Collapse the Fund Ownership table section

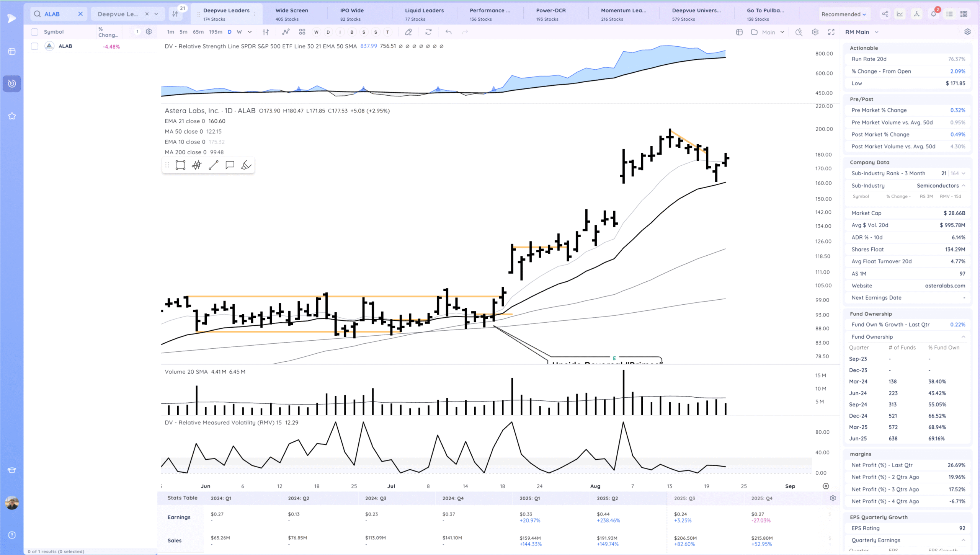click(x=963, y=337)
